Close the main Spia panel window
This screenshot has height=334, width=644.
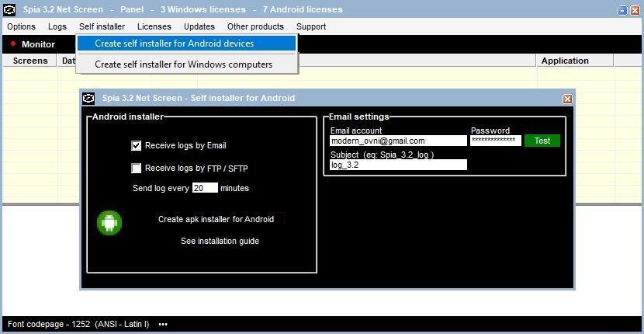[x=635, y=11]
